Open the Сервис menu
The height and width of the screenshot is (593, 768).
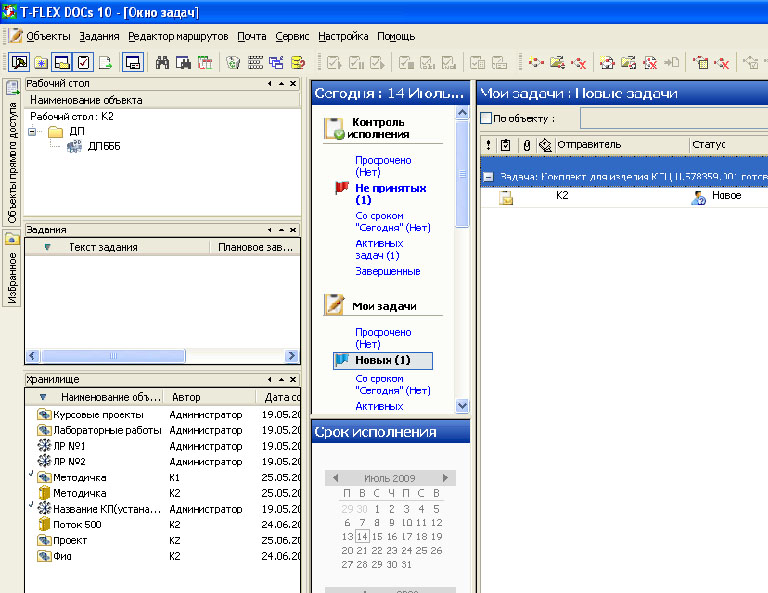292,36
